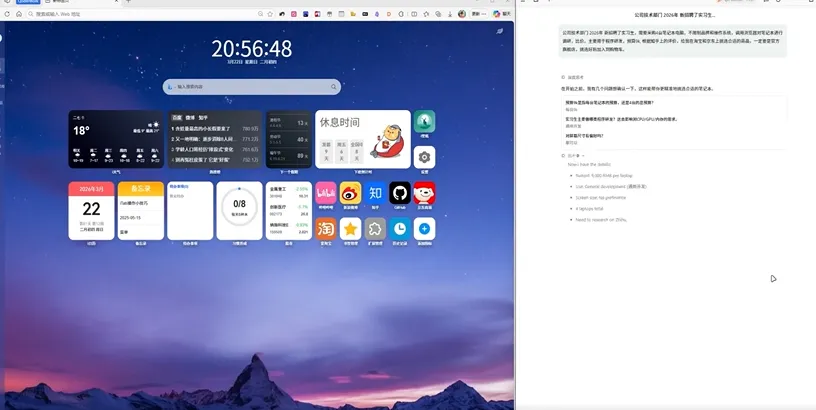The image size is (816, 410).
Task: Open the gear settings tile
Action: tap(424, 157)
